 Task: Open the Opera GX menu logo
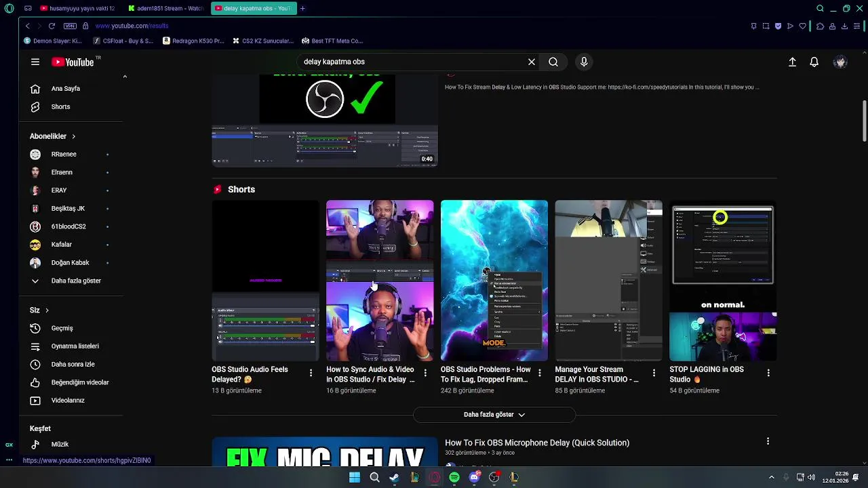tap(9, 8)
